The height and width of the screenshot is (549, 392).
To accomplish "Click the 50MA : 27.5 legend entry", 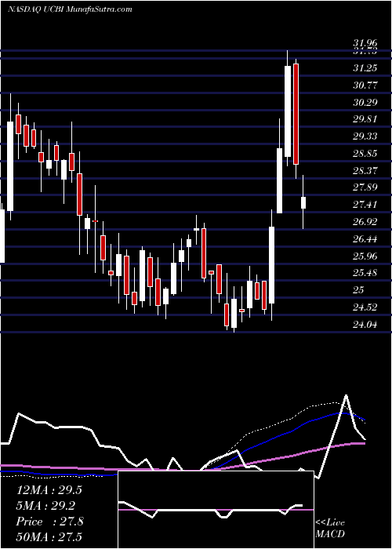I will coord(49,536).
